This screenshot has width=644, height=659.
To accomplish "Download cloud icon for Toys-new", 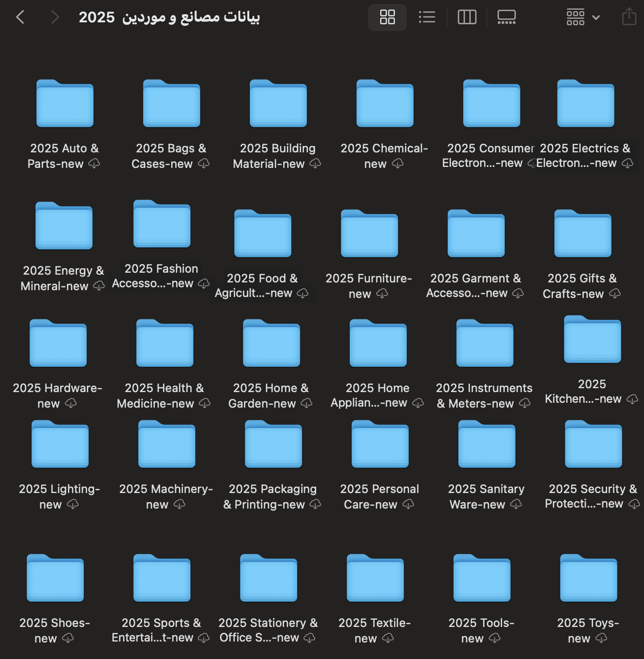I will point(601,638).
